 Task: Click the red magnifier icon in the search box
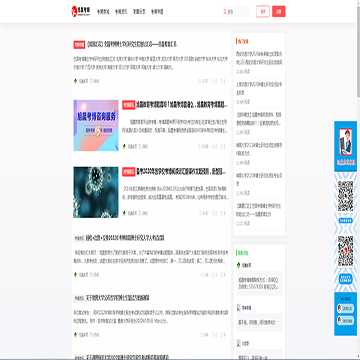225,11
